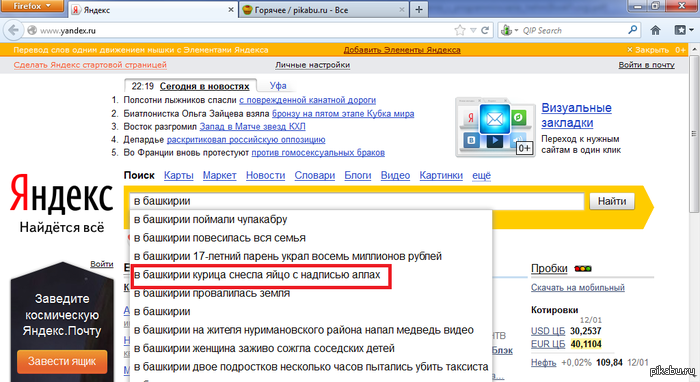Select suggestion 17-летний парень украл восемь миллионов
Image resolution: width=700 pixels, height=382 pixels.
pos(311,256)
